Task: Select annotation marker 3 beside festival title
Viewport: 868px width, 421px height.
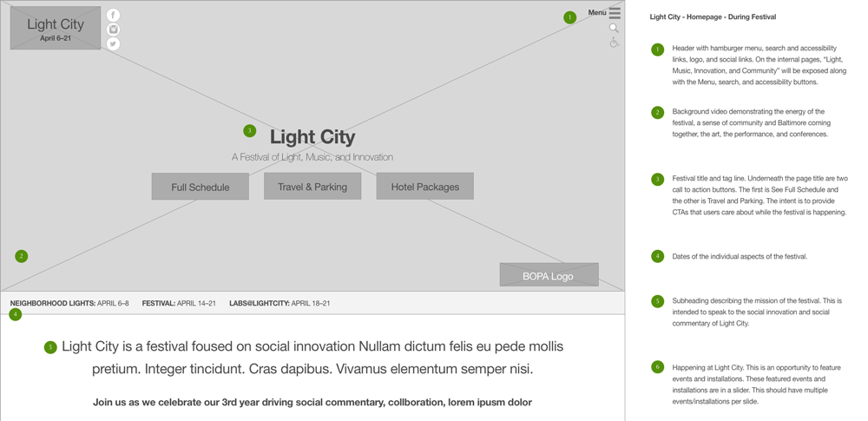Action: (x=250, y=131)
